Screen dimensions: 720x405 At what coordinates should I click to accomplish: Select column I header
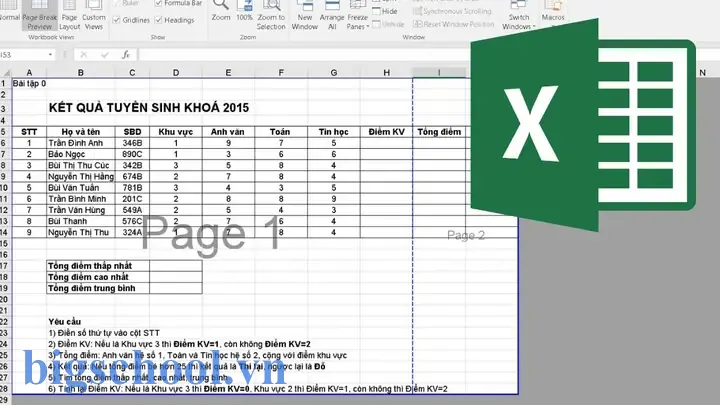coord(439,73)
